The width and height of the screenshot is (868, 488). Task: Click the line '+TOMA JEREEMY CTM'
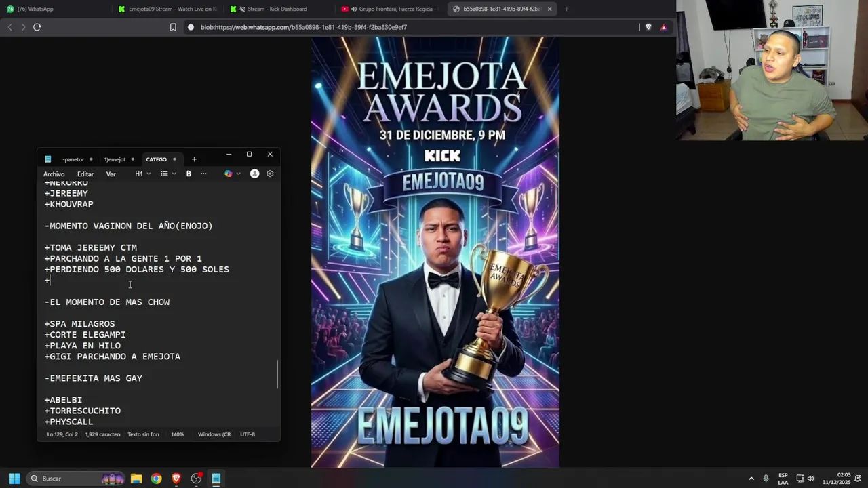click(91, 248)
